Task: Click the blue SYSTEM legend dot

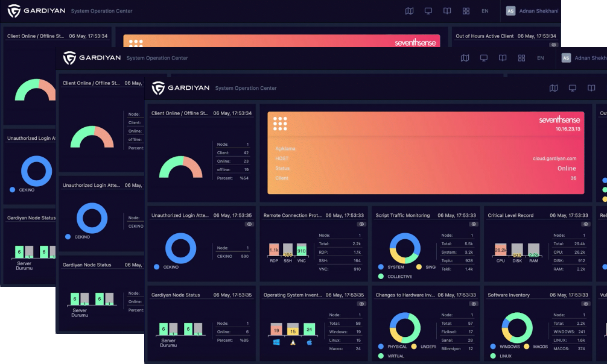Action: tap(381, 267)
